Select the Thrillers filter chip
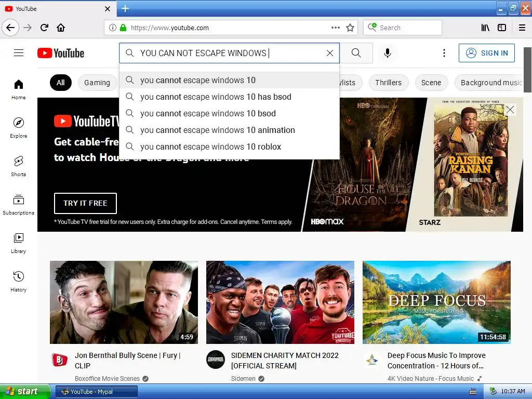This screenshot has width=532, height=399. (388, 83)
